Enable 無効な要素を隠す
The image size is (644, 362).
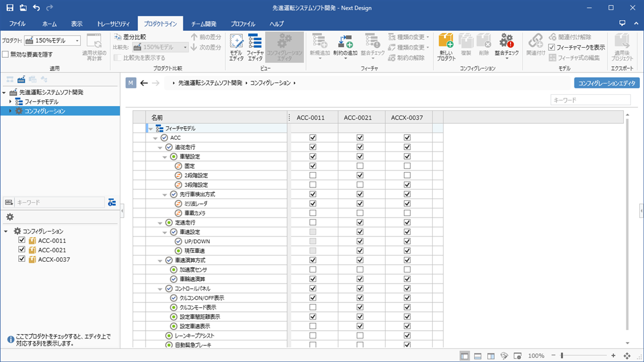click(x=6, y=54)
